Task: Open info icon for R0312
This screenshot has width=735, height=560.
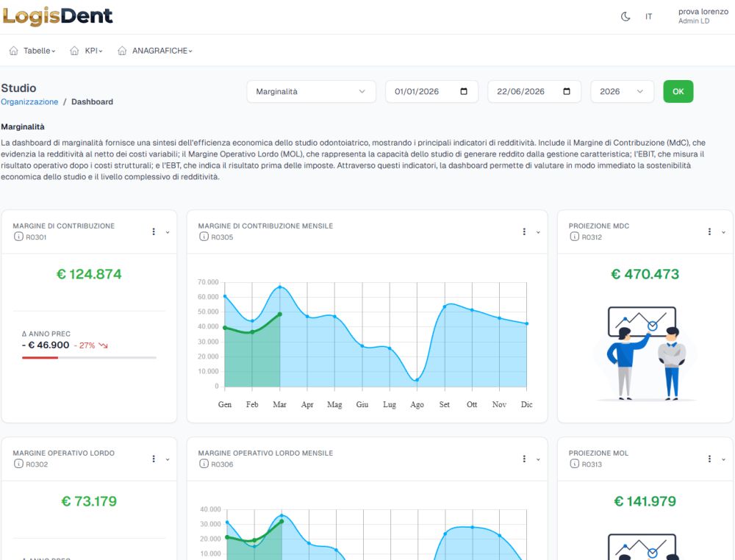Action: (x=574, y=237)
